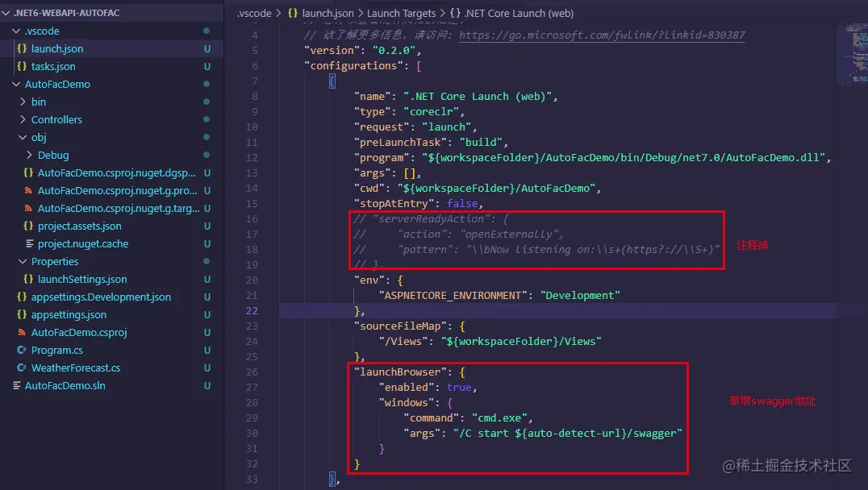Open appsettings.json file
Screen dimensions: 868x490
69,314
